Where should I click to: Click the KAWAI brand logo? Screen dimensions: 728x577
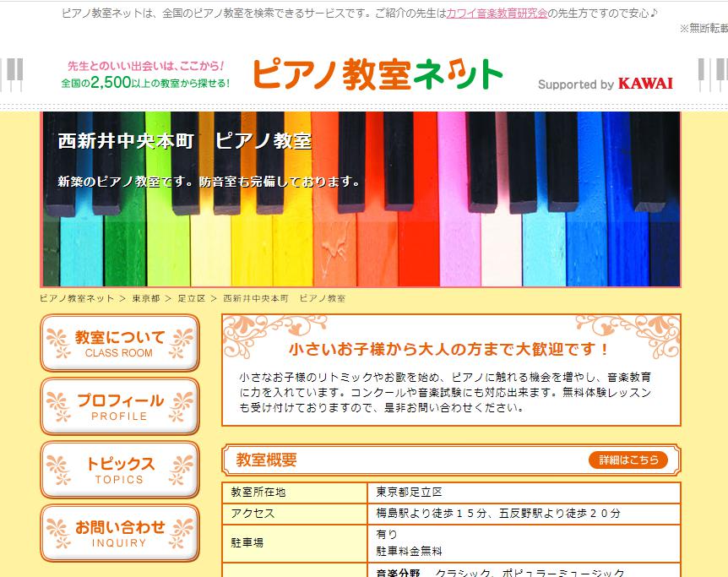click(x=645, y=84)
